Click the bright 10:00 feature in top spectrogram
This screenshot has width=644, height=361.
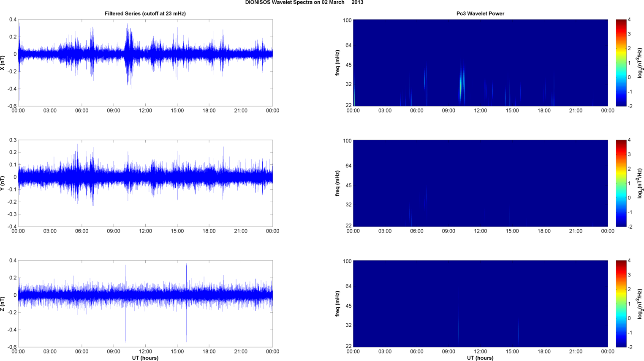click(x=462, y=87)
